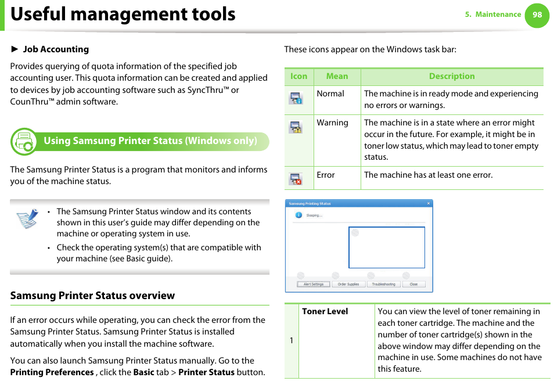
Task: Click the Warning status printer icon
Action: pyautogui.click(x=296, y=127)
